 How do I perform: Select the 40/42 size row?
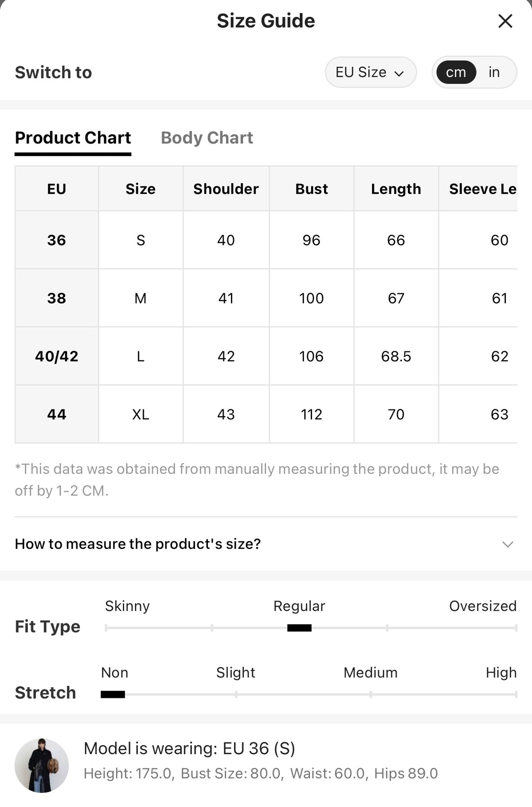point(266,356)
